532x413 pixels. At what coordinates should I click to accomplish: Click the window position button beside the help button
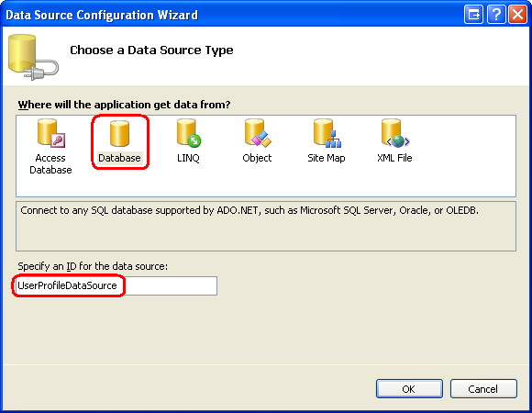(x=473, y=15)
